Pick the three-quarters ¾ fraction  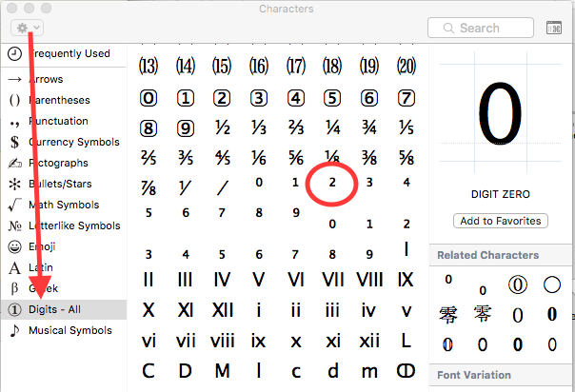tap(369, 127)
